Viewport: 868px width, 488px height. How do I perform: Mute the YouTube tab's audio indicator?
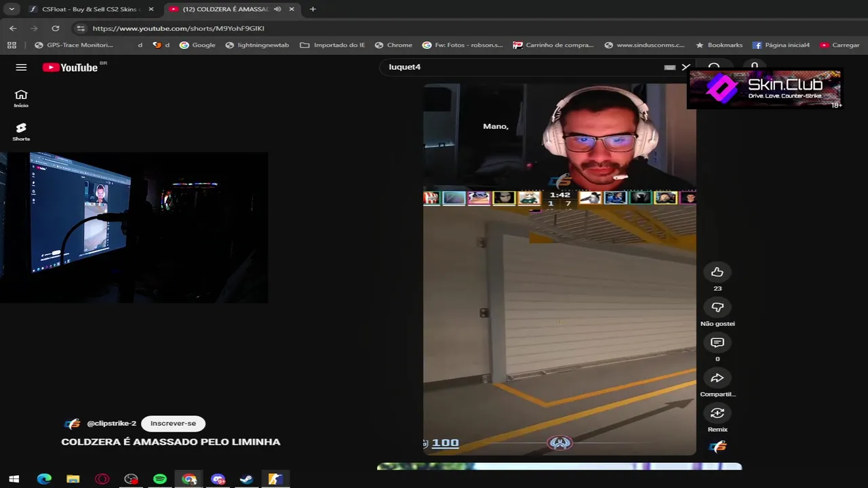pos(277,9)
